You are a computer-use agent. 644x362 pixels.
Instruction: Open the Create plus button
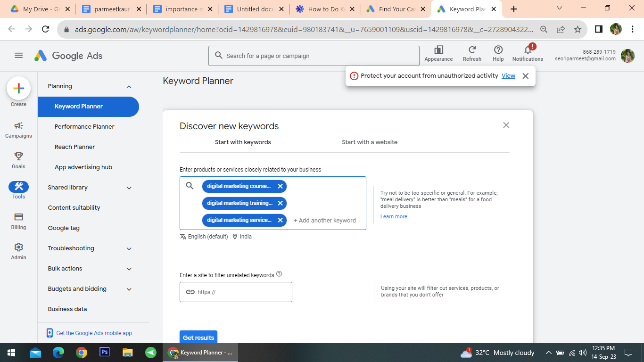pos(18,88)
